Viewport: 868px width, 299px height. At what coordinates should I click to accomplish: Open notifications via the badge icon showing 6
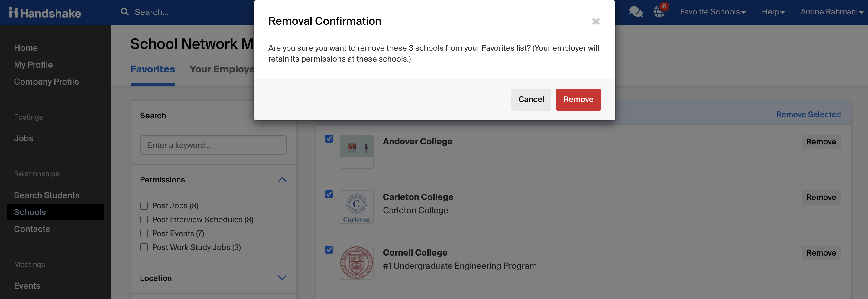pos(659,12)
